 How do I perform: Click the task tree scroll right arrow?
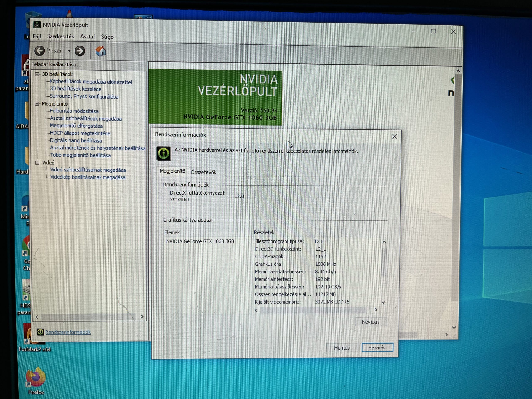tap(142, 316)
